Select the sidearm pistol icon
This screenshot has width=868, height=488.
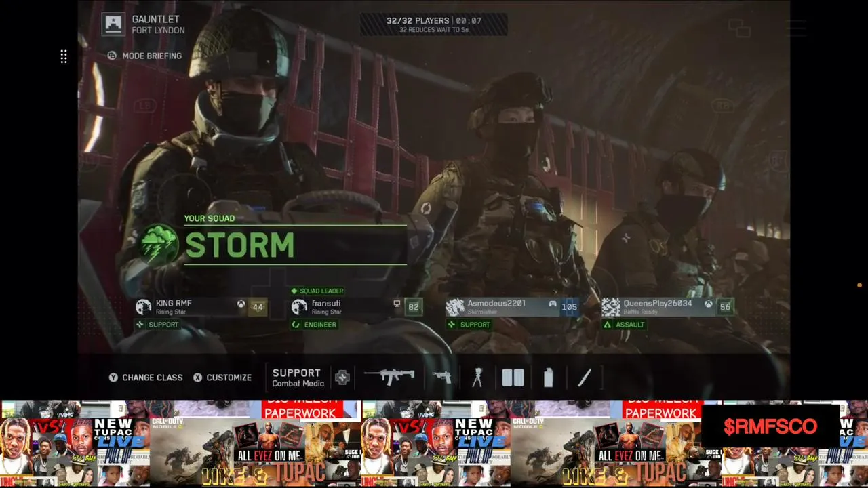point(442,377)
